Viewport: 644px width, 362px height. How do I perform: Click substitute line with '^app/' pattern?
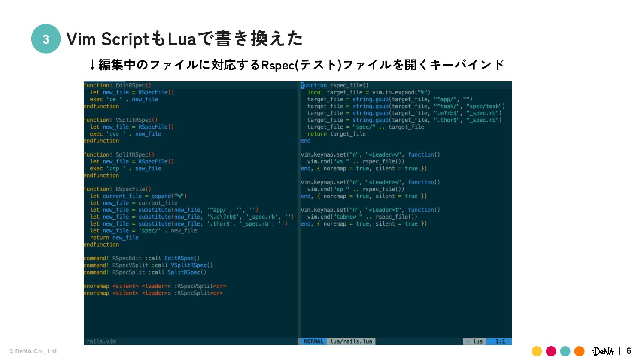coord(174,210)
